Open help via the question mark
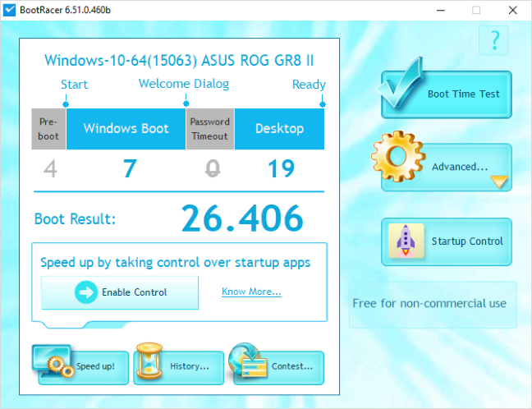 [494, 40]
